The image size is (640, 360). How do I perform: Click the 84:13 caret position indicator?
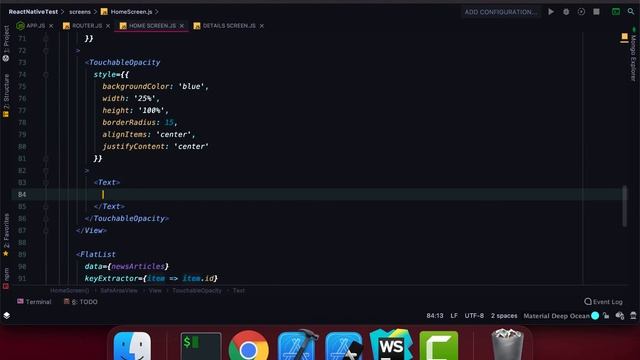[x=435, y=316]
